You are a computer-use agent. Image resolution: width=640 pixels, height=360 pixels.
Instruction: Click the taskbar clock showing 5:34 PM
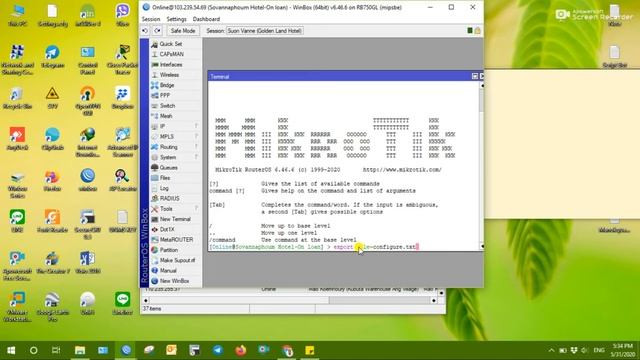pos(622,350)
